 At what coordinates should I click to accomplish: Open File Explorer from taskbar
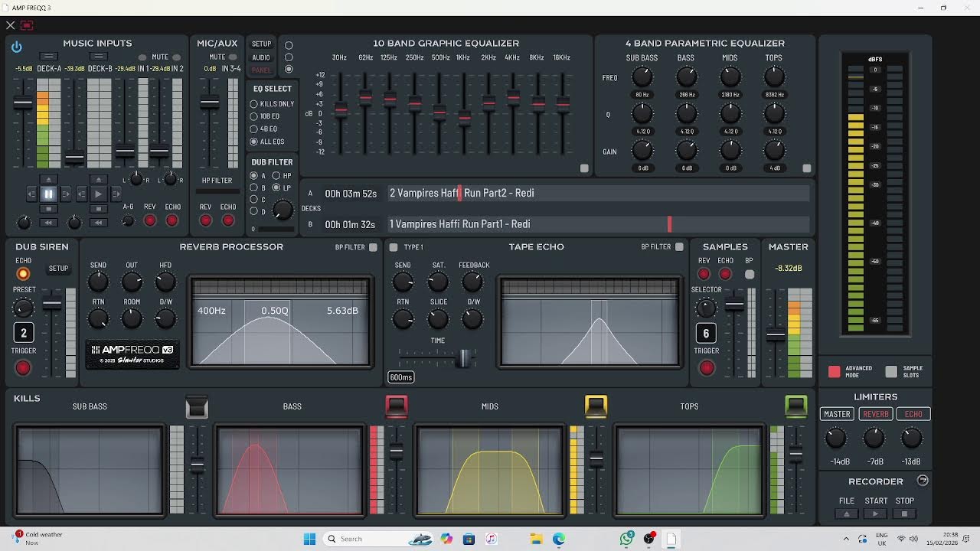535,539
